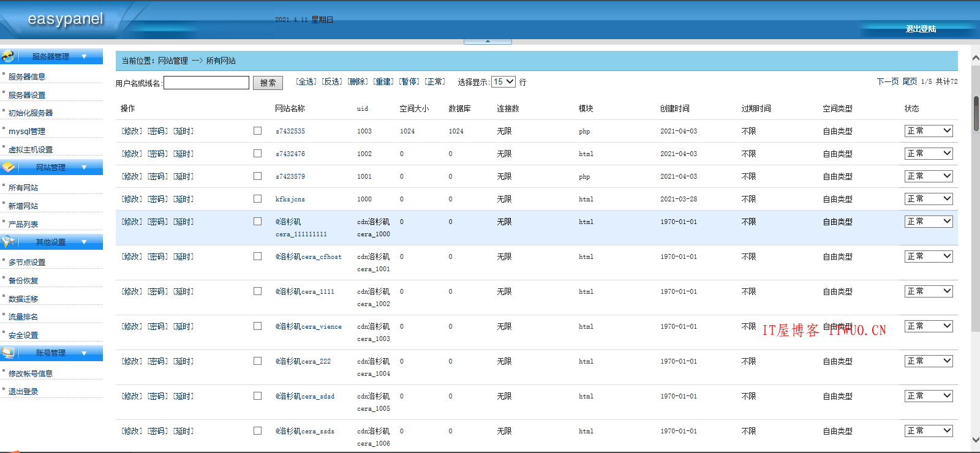Click the 反选 invert selection link

(x=332, y=81)
